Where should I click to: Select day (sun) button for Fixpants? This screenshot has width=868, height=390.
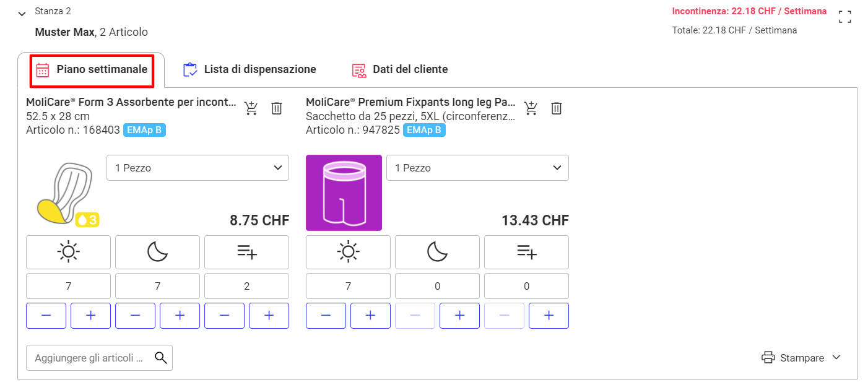pyautogui.click(x=348, y=252)
